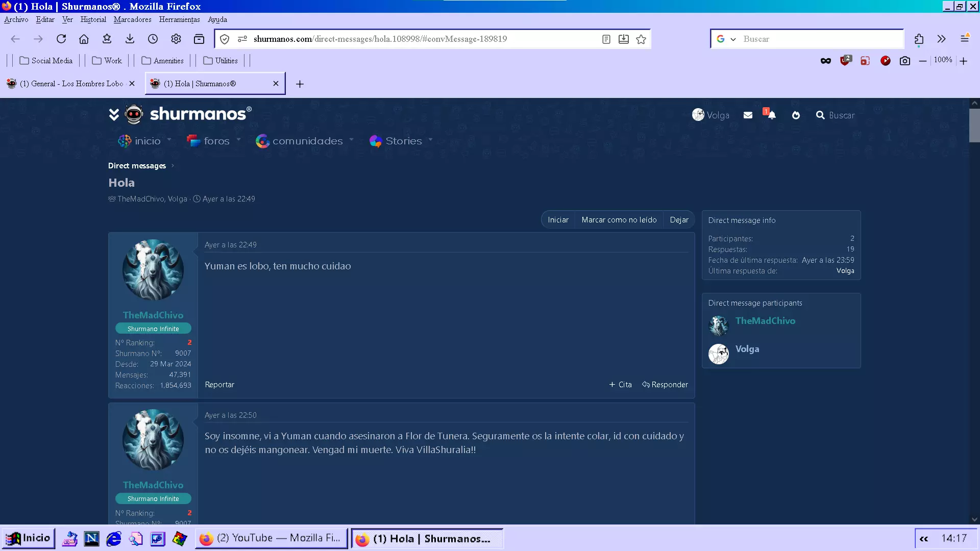Viewport: 980px width, 551px height.
Task: Open the Netscape N icon in taskbar
Action: click(91, 538)
